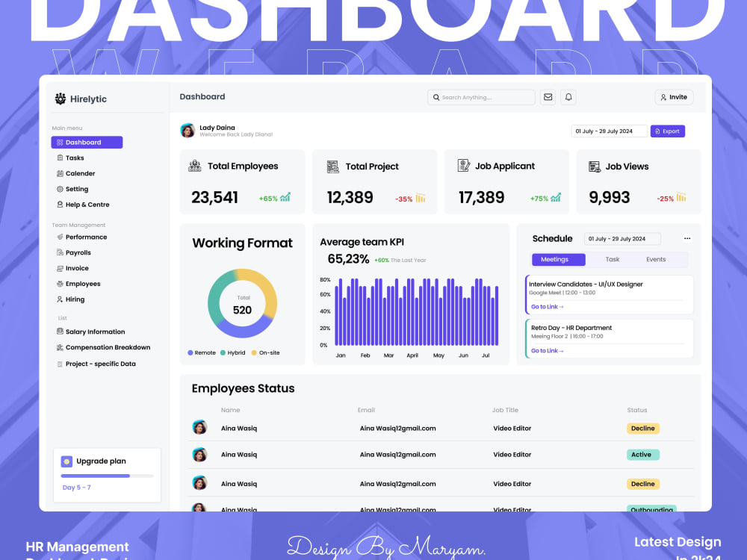The image size is (747, 560).
Task: Click the Tasks sidebar icon
Action: (x=60, y=158)
